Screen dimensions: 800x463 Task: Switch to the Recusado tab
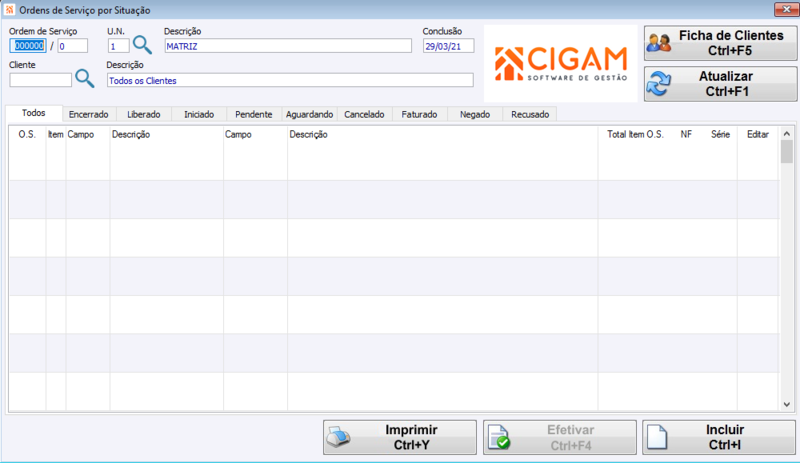pos(530,114)
